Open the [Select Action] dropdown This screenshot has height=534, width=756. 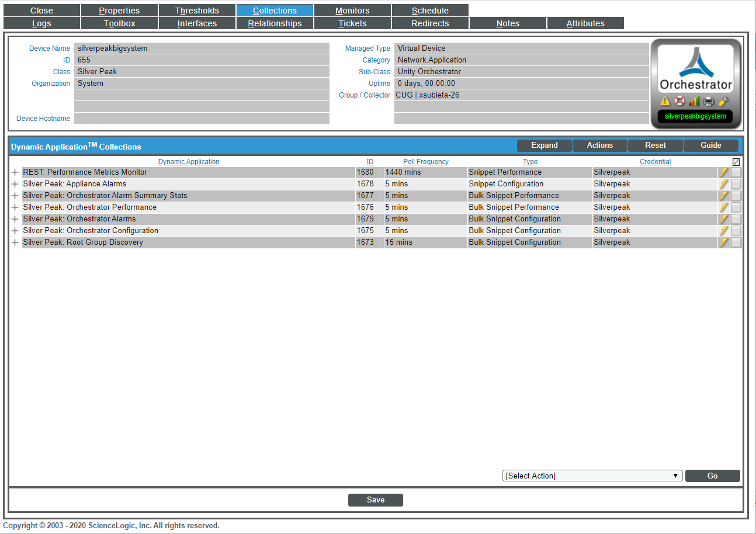tap(592, 476)
